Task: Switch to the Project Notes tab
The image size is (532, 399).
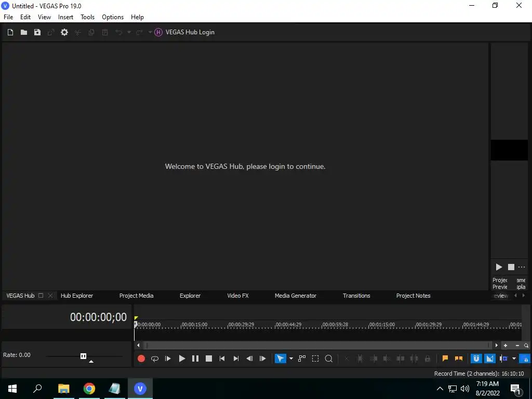Action: pyautogui.click(x=413, y=296)
